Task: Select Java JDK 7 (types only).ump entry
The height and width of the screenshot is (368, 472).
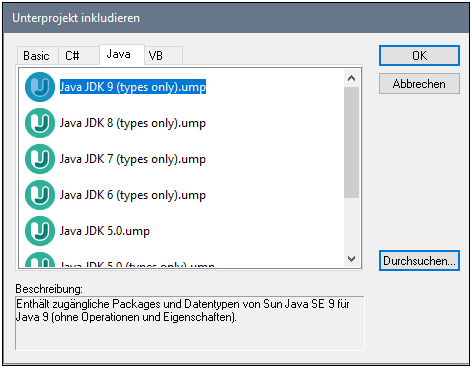Action: [133, 159]
